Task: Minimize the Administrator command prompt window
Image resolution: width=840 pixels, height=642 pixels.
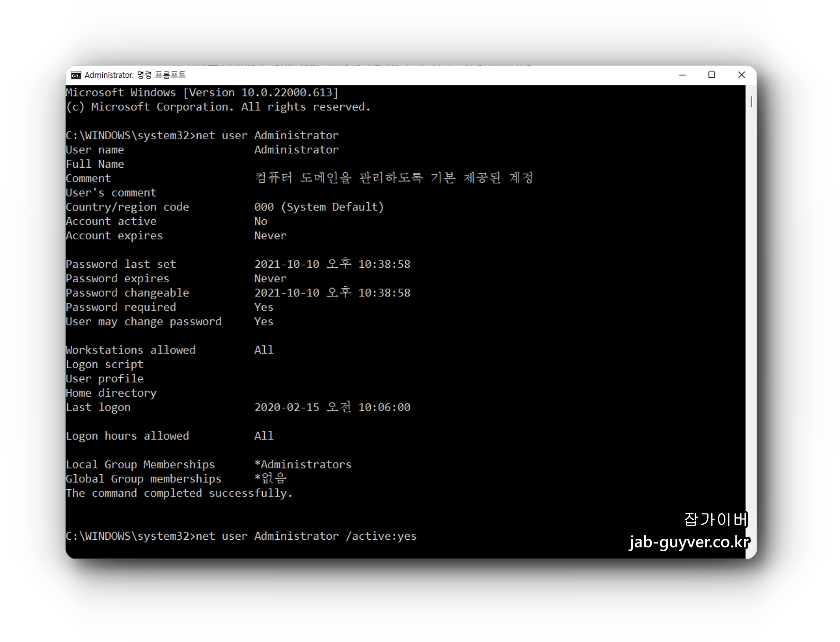Action: coord(682,75)
